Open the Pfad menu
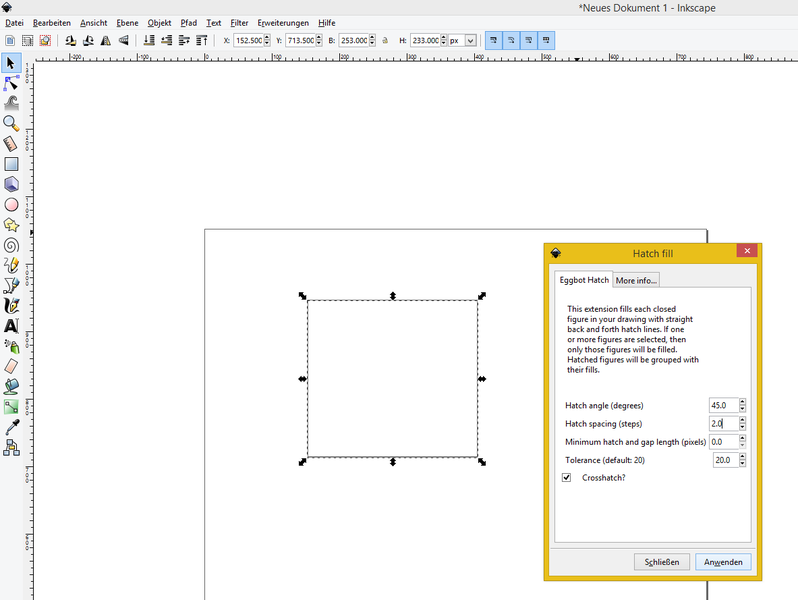 coord(189,23)
